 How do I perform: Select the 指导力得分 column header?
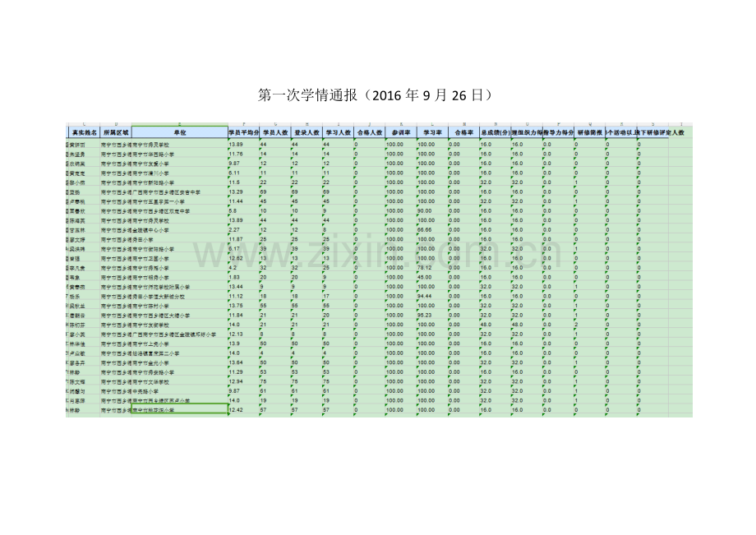558,132
